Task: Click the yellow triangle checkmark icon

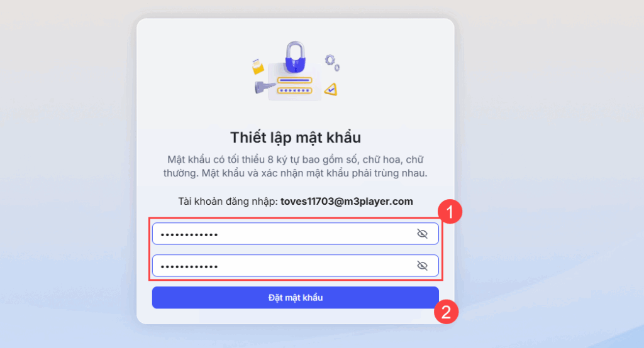Action: [x=331, y=89]
